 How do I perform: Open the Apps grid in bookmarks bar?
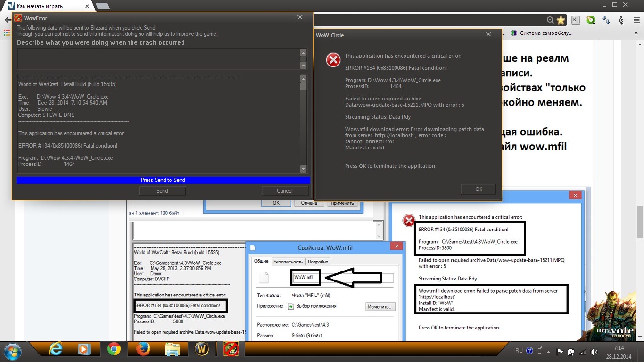pyautogui.click(x=7, y=33)
